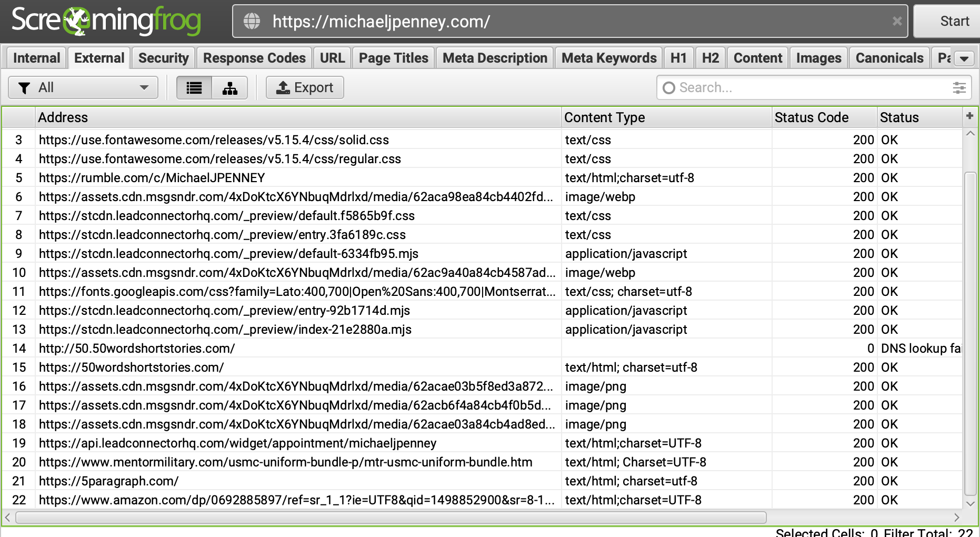Click the vertical scrollbar thumb
Screen dimensions: 980x537
[970, 333]
